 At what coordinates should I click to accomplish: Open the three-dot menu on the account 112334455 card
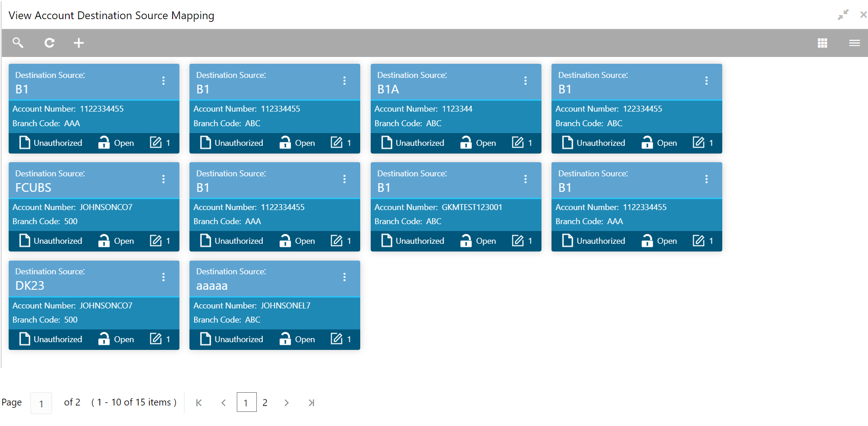(x=344, y=81)
